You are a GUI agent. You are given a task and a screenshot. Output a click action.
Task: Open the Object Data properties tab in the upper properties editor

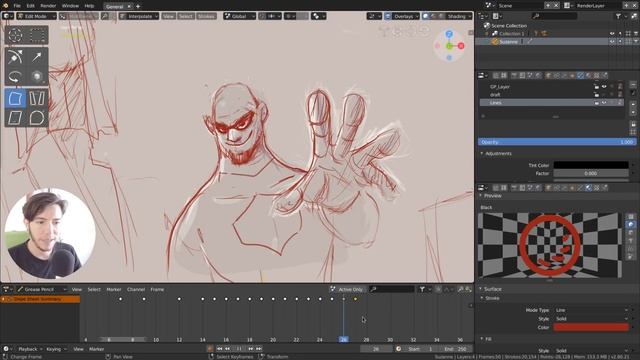coord(580,76)
